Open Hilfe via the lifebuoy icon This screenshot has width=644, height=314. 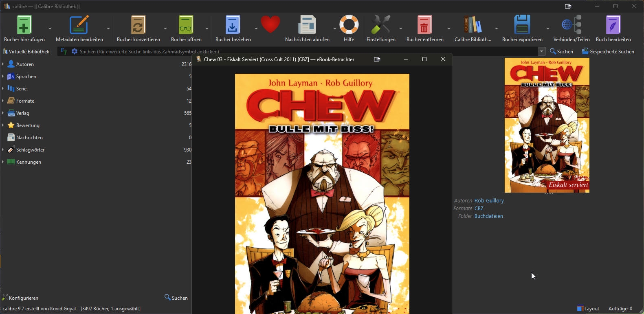point(349,25)
